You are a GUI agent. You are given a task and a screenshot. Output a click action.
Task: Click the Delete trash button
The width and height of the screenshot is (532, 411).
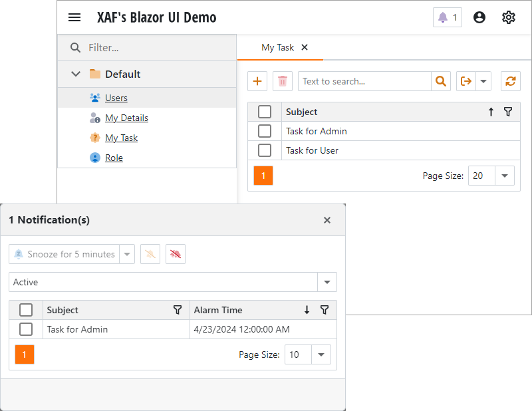point(282,81)
